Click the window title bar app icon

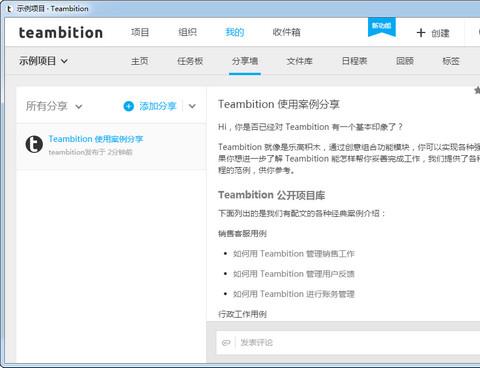tap(9, 9)
